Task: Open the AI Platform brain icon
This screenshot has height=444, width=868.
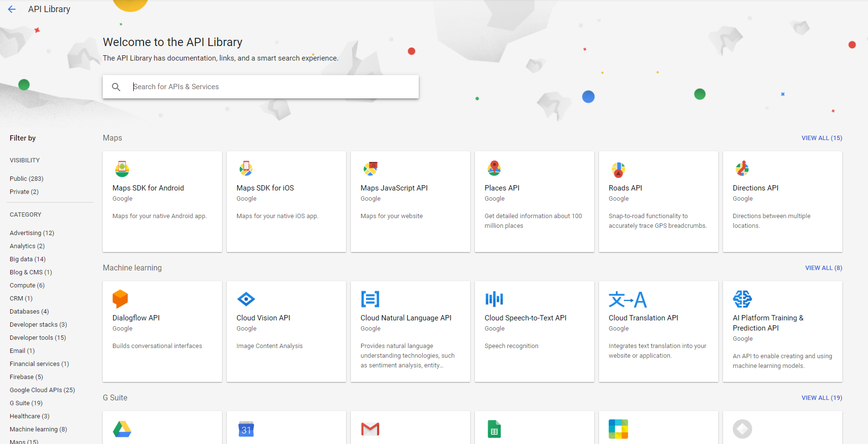Action: coord(742,299)
